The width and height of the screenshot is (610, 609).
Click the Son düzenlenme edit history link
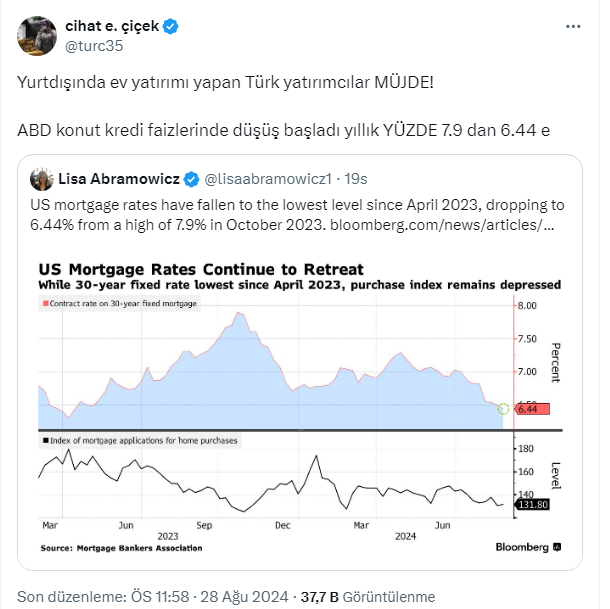[83, 597]
